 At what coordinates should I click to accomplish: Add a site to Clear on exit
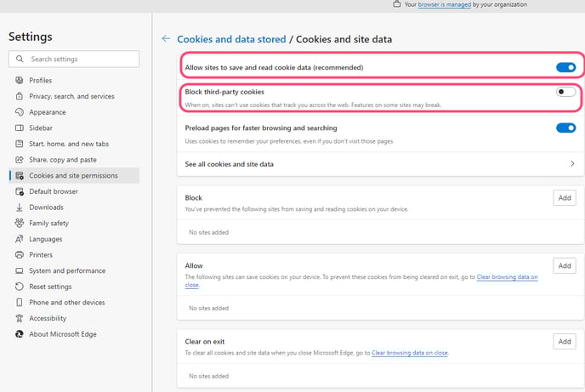tap(565, 342)
